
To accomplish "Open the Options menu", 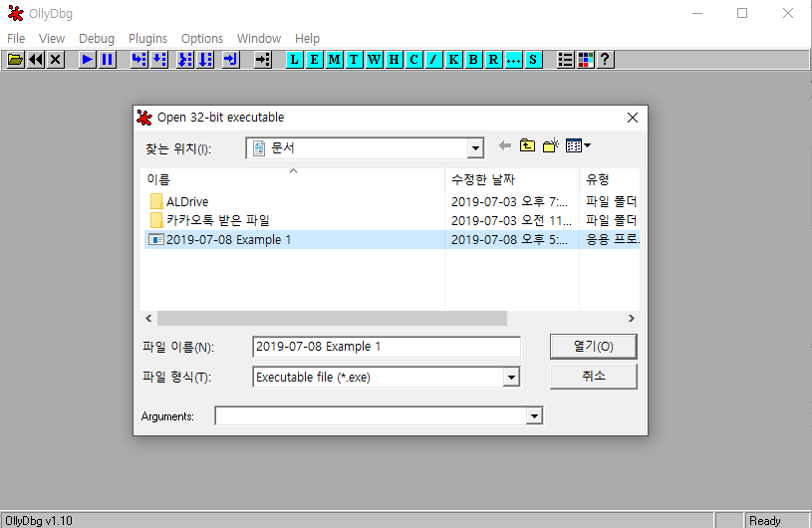I will 202,38.
